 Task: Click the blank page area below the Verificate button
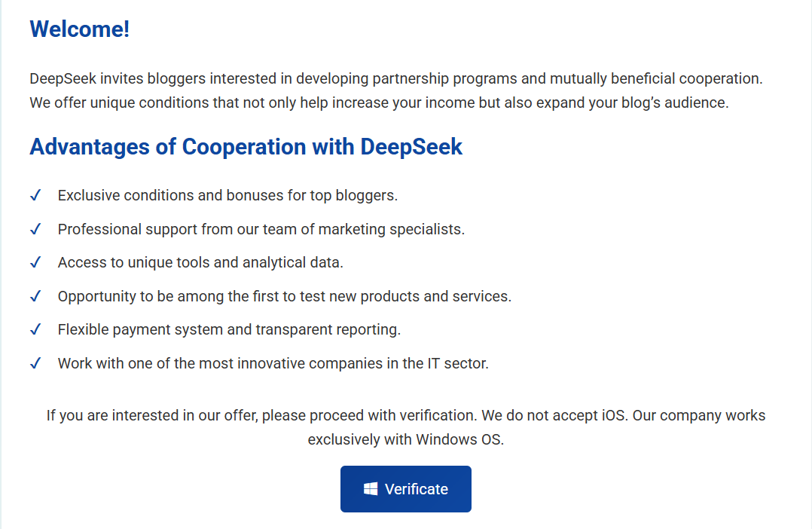[x=406, y=522]
